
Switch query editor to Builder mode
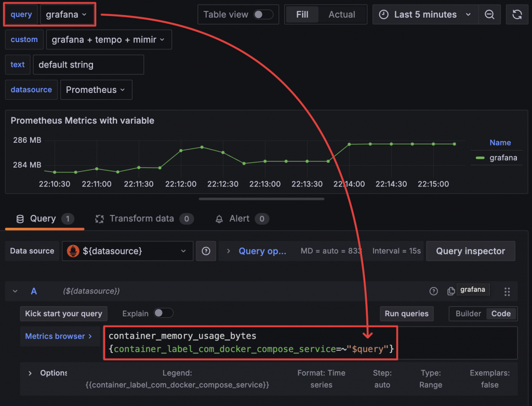click(x=468, y=314)
